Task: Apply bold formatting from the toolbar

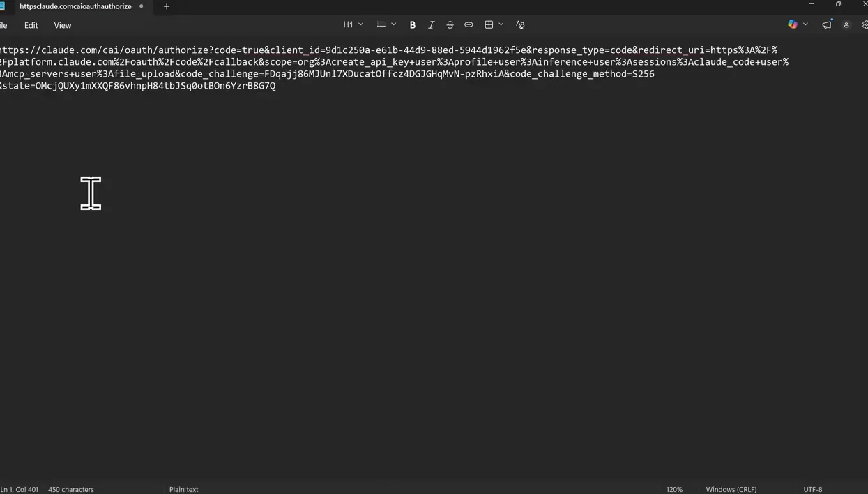Action: tap(412, 24)
